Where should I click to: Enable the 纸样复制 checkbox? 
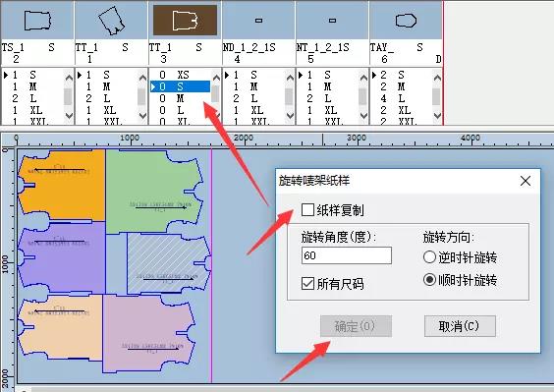307,210
